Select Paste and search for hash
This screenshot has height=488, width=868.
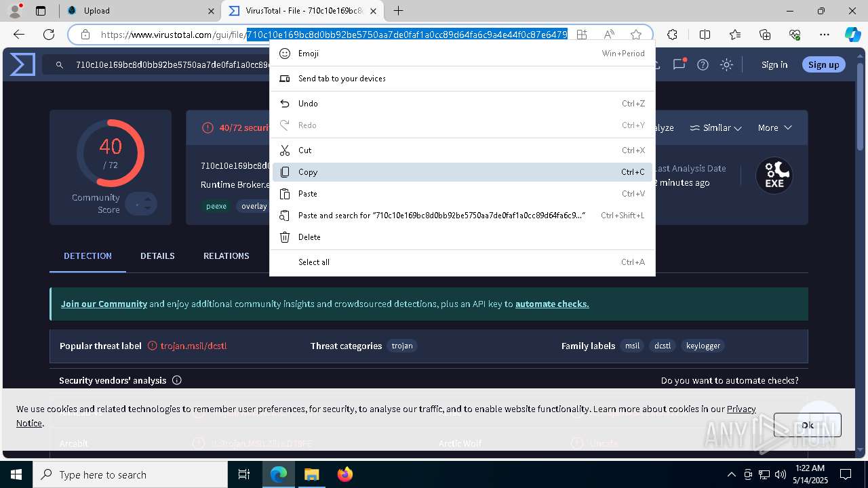click(462, 216)
